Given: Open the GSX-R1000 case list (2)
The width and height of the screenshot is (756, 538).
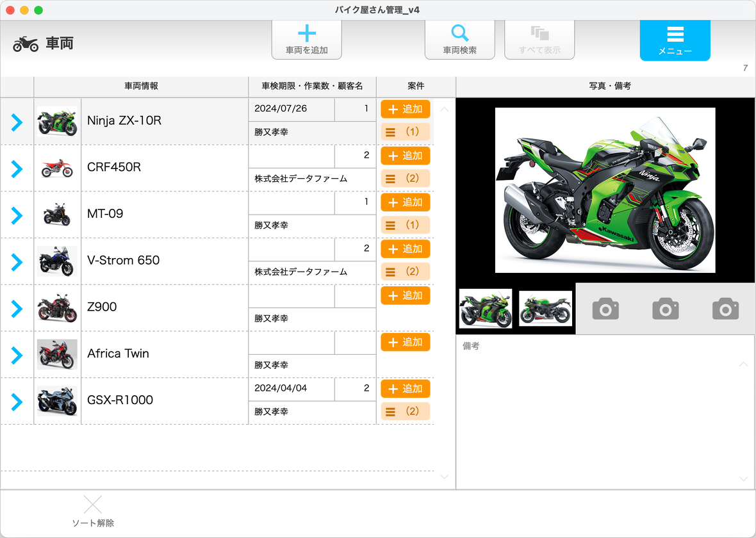Looking at the screenshot, I should [x=405, y=411].
